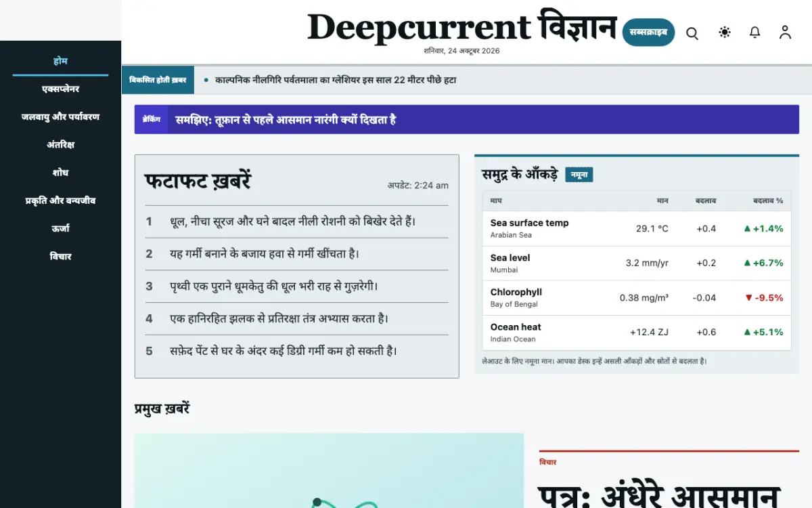Open ऊर्जा sidebar section
Viewport: 812px width, 508px height.
pos(60,228)
